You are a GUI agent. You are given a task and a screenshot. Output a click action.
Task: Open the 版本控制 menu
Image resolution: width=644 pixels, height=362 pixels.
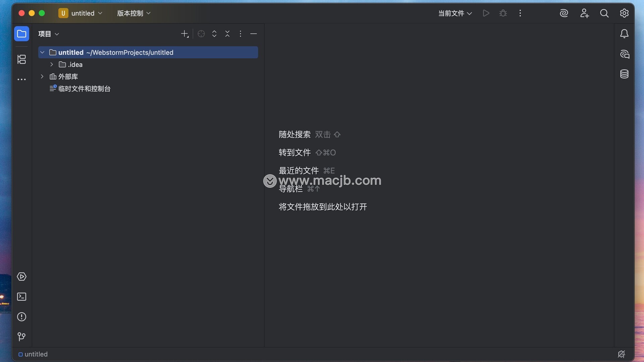coord(133,13)
